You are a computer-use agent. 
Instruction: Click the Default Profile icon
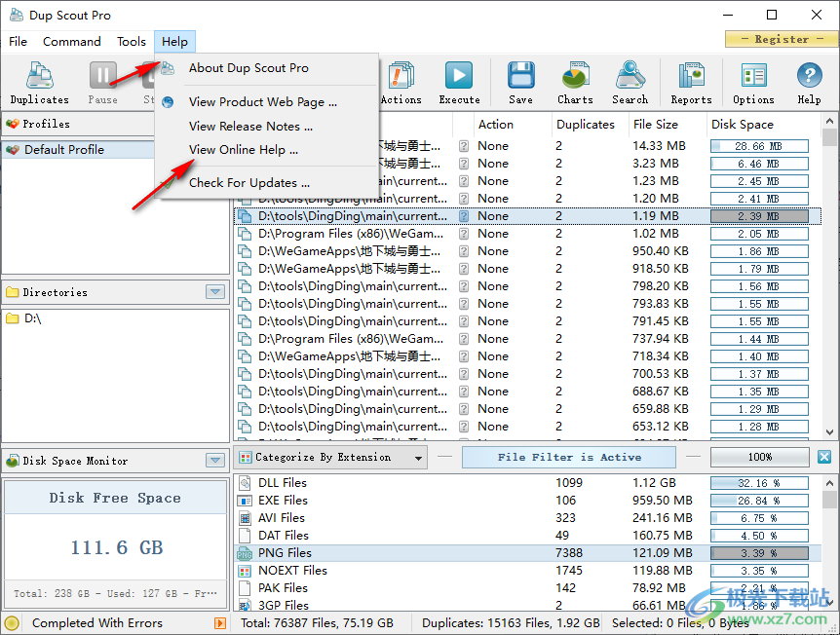13,150
